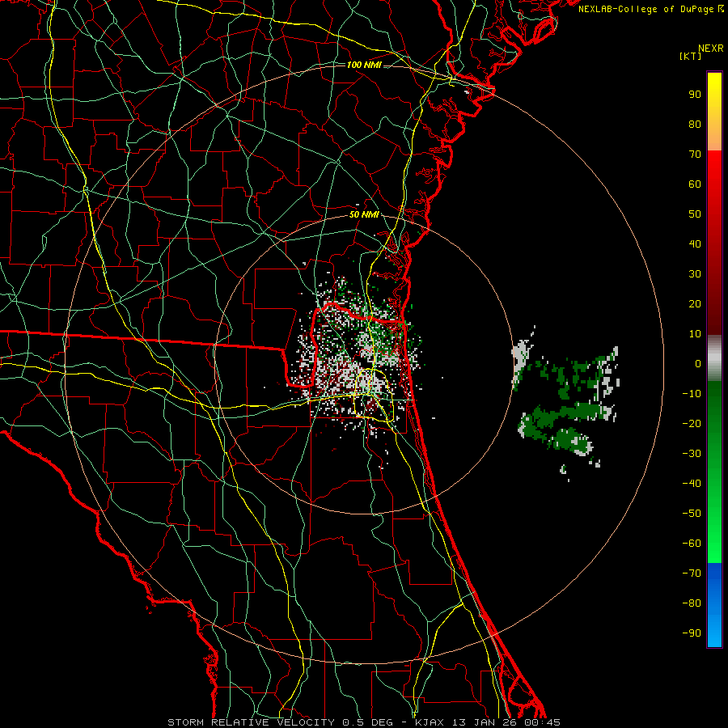The height and width of the screenshot is (728, 728).
Task: Click the -60 value on velocity scale
Action: click(x=692, y=544)
